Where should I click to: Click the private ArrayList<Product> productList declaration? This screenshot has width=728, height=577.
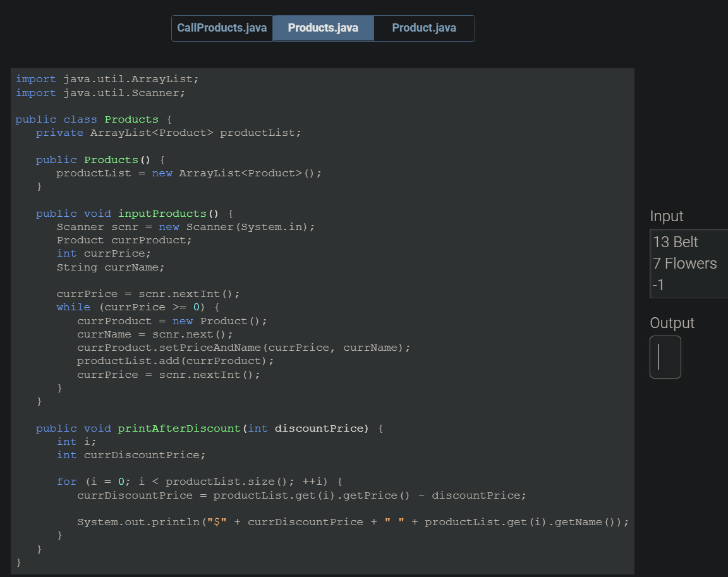tap(169, 133)
